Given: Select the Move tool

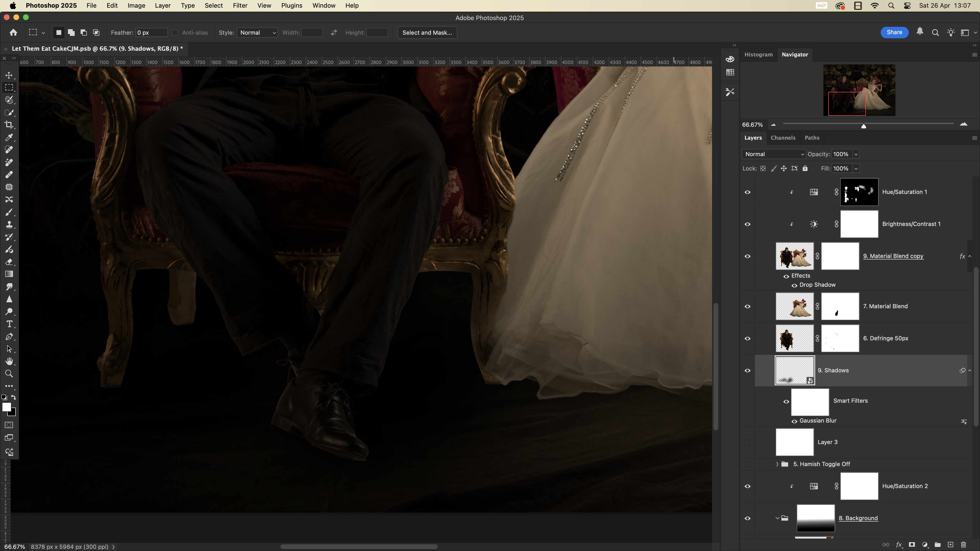Looking at the screenshot, I should coord(9,75).
